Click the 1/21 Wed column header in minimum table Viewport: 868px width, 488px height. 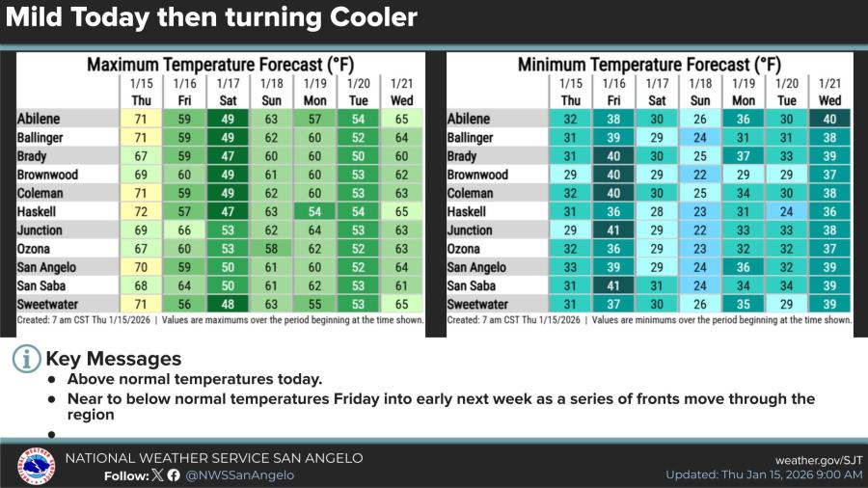click(829, 92)
